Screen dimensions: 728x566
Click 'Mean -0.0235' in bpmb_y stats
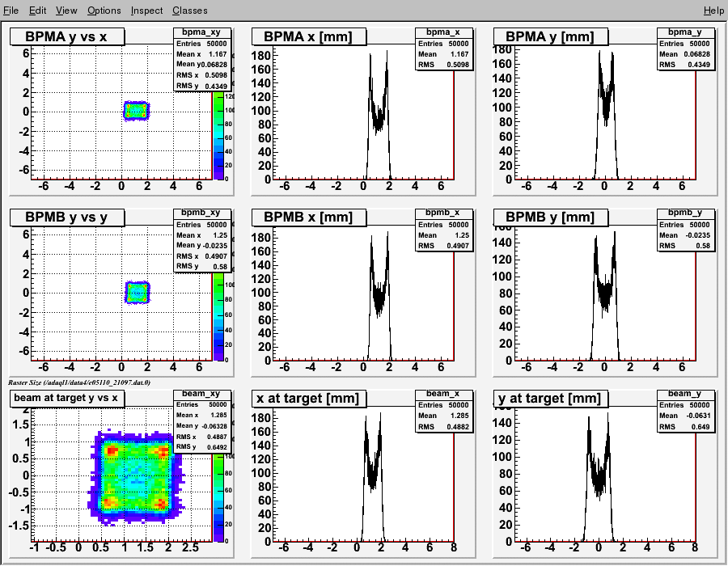[x=685, y=235]
